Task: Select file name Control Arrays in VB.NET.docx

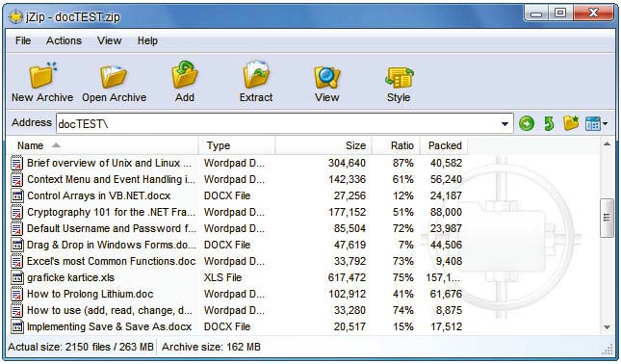Action: (x=98, y=195)
